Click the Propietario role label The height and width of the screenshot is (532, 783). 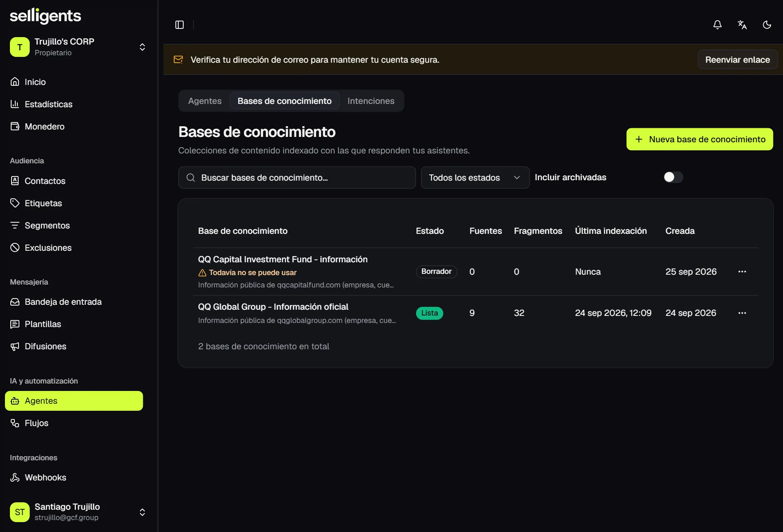[53, 53]
